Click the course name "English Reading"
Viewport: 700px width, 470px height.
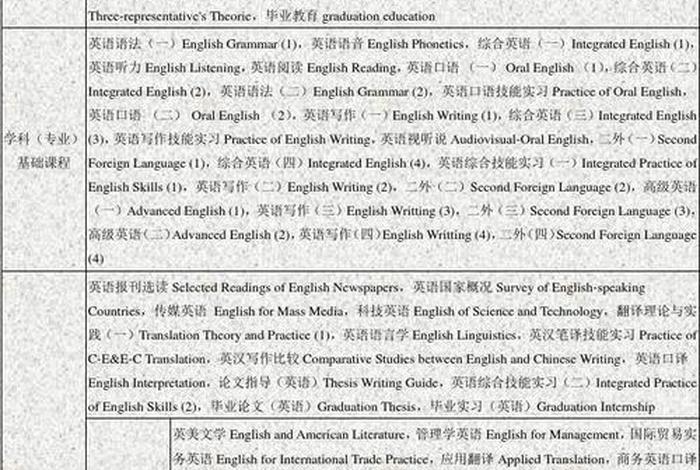point(351,68)
